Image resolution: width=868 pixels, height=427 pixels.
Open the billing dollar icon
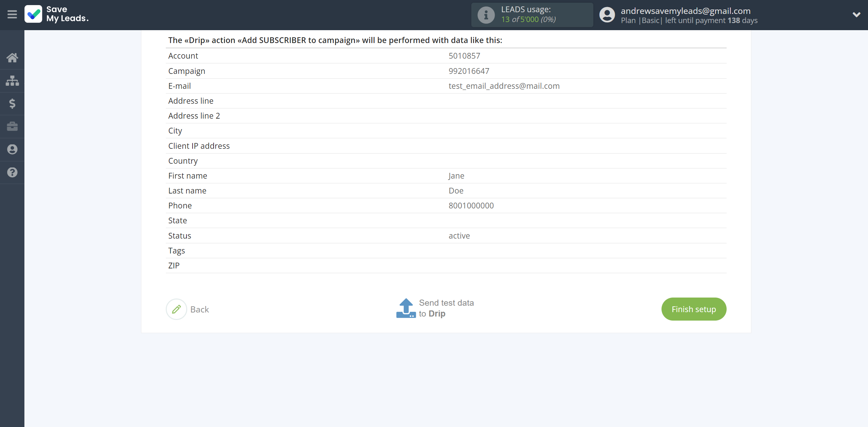tap(12, 103)
